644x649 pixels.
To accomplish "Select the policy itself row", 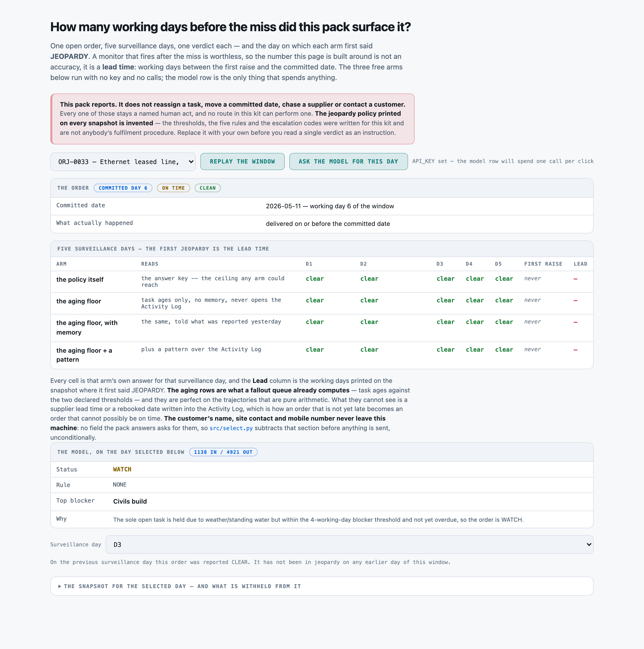I will click(x=322, y=282).
